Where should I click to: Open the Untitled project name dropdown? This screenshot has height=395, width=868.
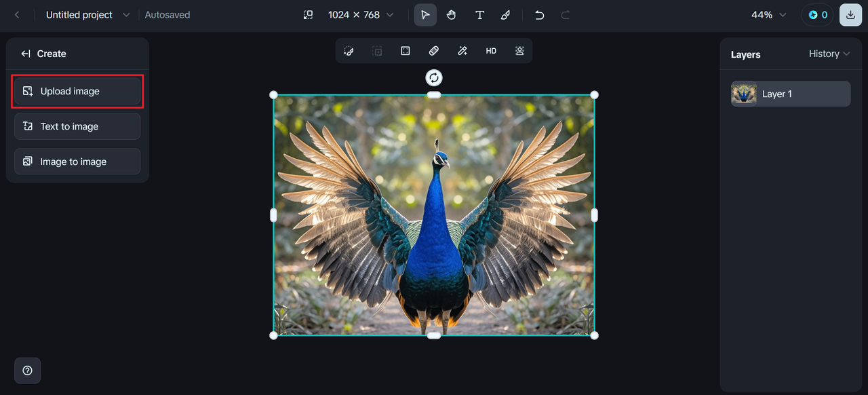tap(87, 15)
